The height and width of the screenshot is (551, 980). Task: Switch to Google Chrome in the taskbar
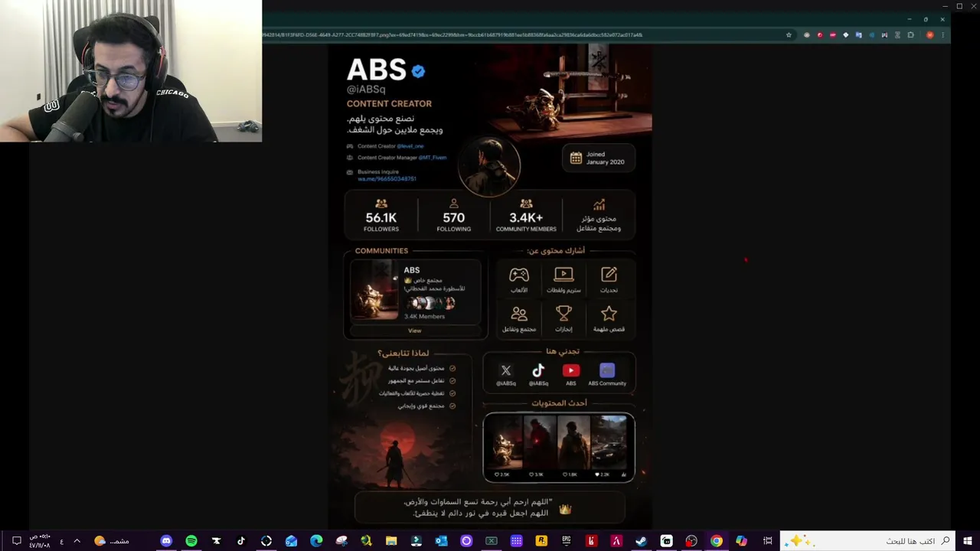click(716, 541)
